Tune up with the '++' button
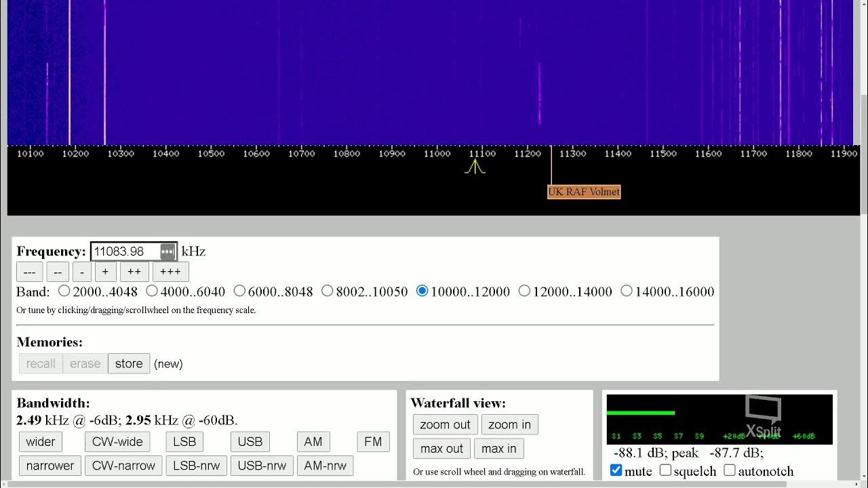868x488 pixels. point(134,272)
